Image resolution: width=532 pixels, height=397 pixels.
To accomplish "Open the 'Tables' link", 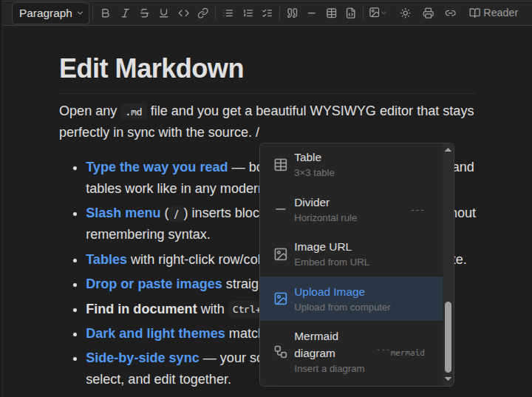I will (106, 259).
